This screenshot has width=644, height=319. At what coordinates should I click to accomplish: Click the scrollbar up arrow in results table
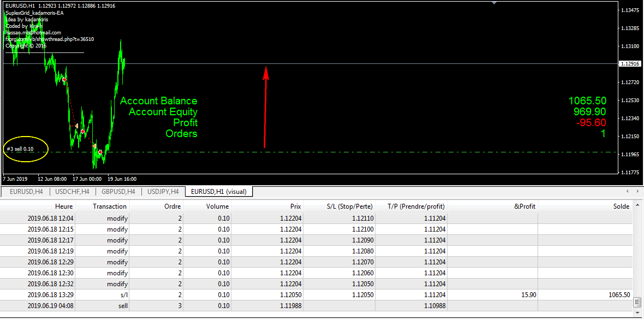coord(639,206)
